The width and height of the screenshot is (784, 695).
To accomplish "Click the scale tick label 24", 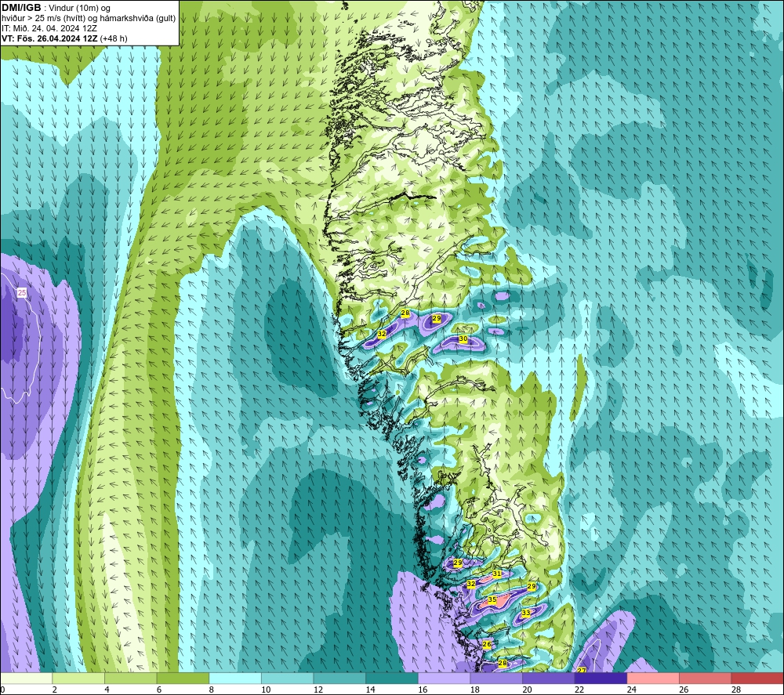I will click(632, 690).
